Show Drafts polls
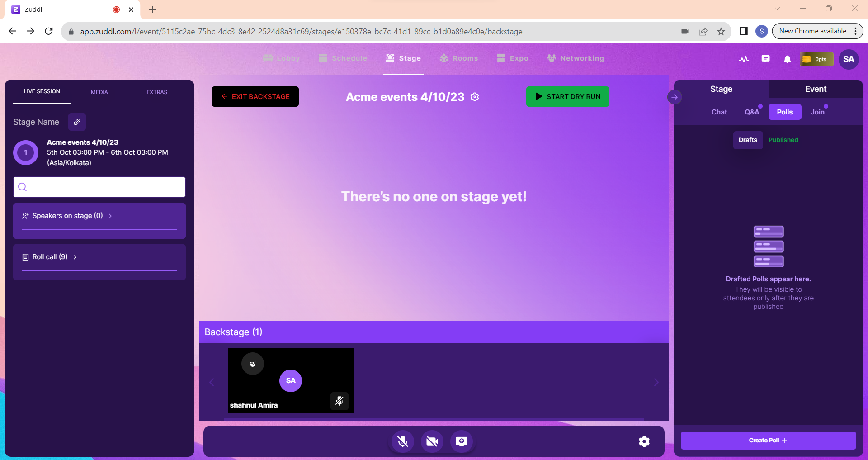Viewport: 868px width, 460px height. tap(748, 140)
